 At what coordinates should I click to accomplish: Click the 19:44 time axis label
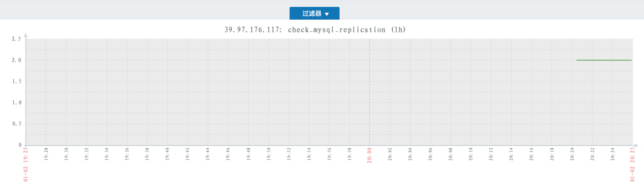click(207, 154)
